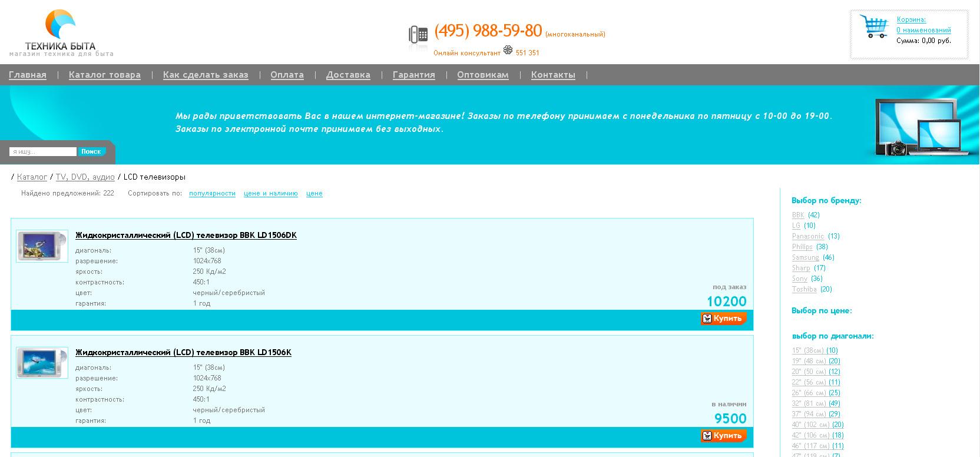This screenshot has height=457, width=980.
Task: Open Гарантия menu item
Action: (x=414, y=75)
